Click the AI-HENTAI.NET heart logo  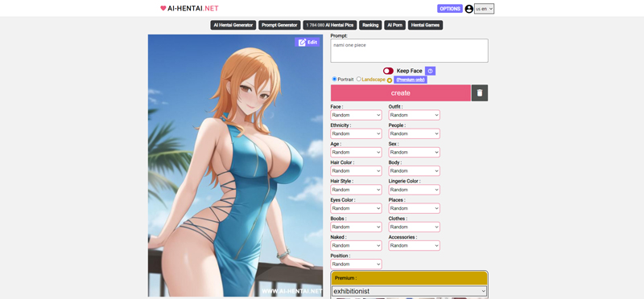click(x=189, y=8)
